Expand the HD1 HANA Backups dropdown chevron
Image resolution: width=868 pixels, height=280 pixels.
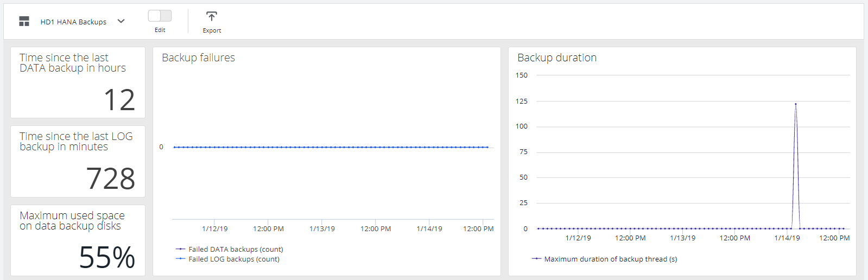tap(121, 21)
